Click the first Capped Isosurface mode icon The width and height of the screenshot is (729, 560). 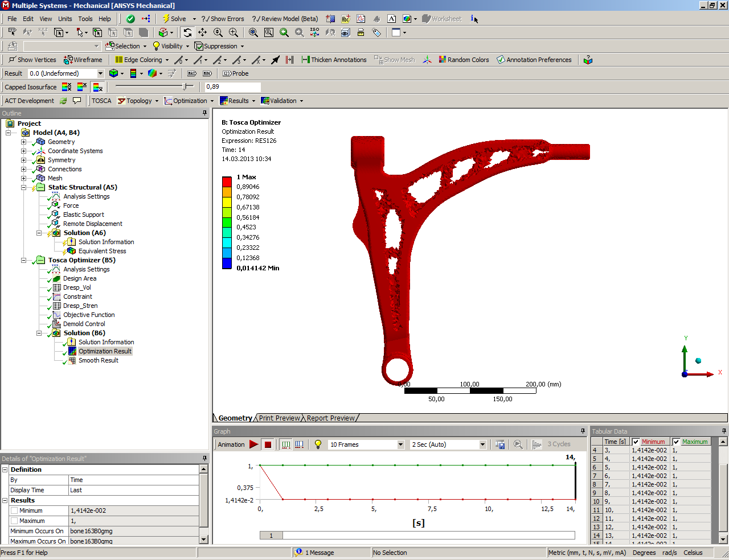pyautogui.click(x=67, y=87)
